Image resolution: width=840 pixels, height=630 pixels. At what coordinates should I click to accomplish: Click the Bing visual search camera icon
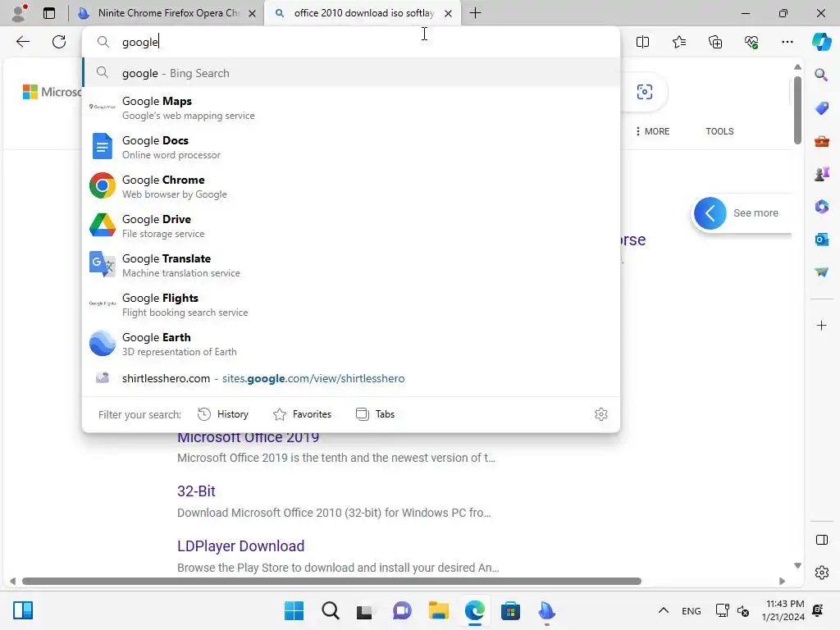click(645, 92)
